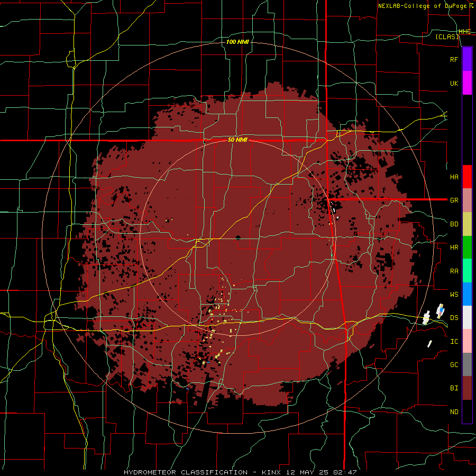Click the radar site center black dot
The height and width of the screenshot is (476, 476).
pos(238,237)
